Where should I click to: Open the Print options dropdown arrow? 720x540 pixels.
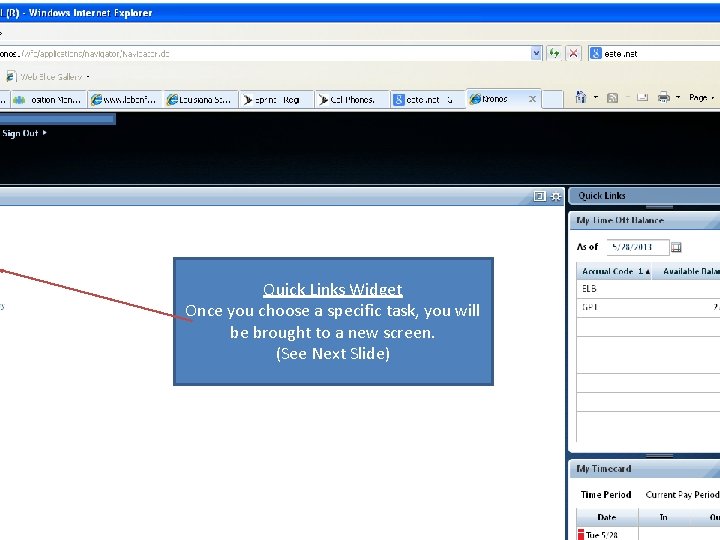click(x=678, y=97)
